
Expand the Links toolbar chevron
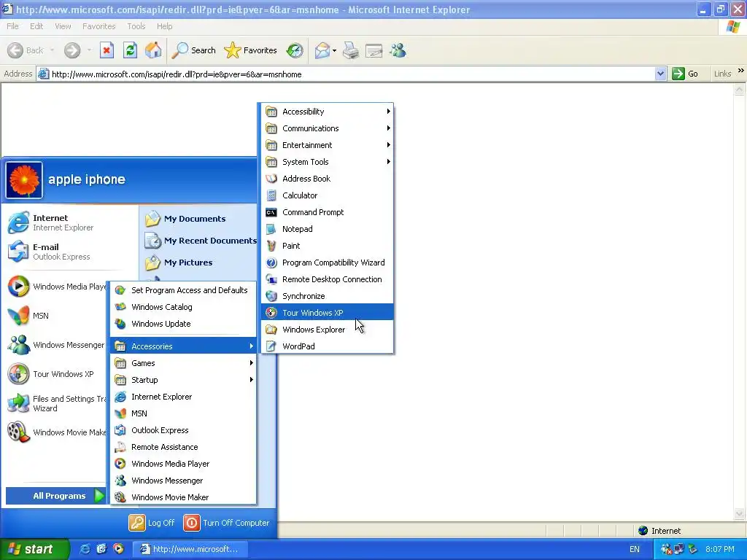point(741,71)
